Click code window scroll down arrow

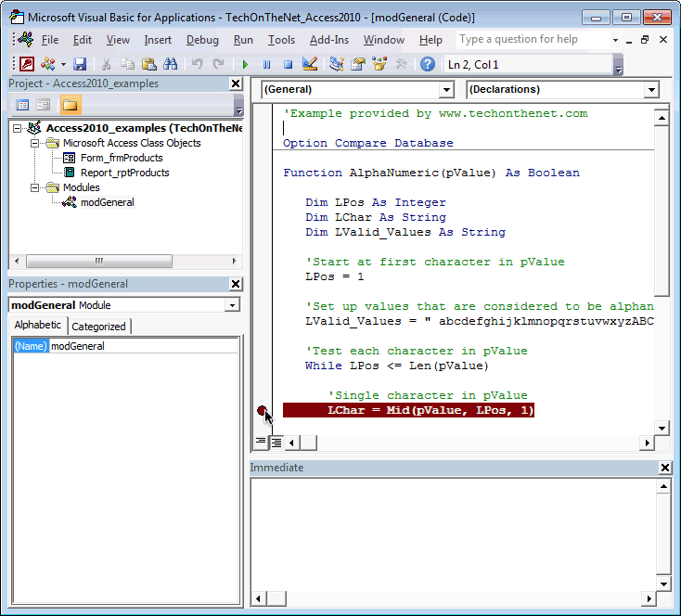click(x=662, y=429)
